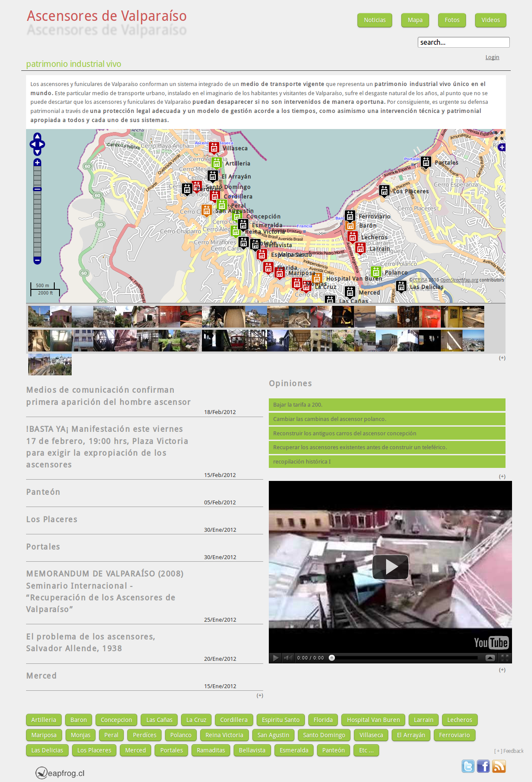This screenshot has width=532, height=782.
Task: Click the video progress slider
Action: (x=404, y=658)
